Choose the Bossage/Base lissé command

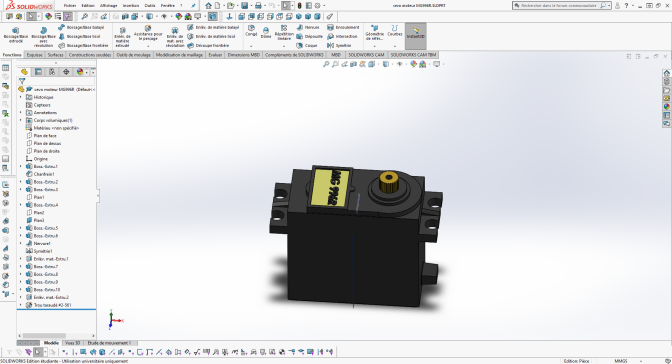(79, 36)
